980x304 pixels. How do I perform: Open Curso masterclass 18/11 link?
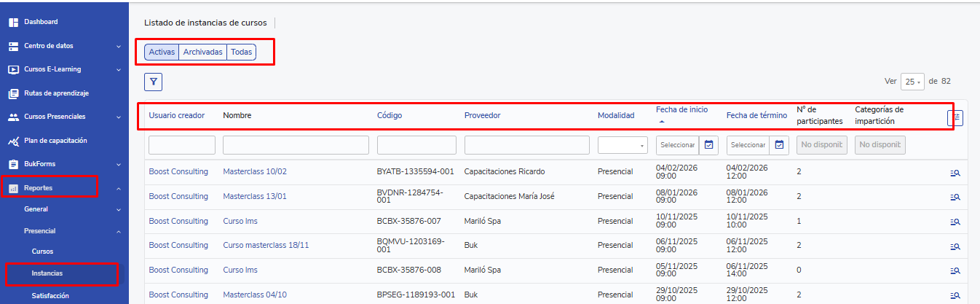pos(266,245)
